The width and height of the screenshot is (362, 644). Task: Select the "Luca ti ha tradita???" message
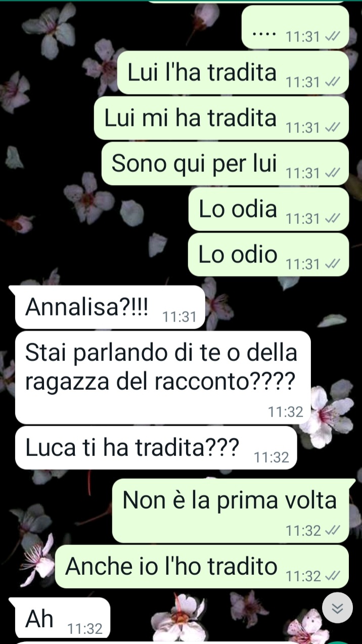tap(156, 447)
